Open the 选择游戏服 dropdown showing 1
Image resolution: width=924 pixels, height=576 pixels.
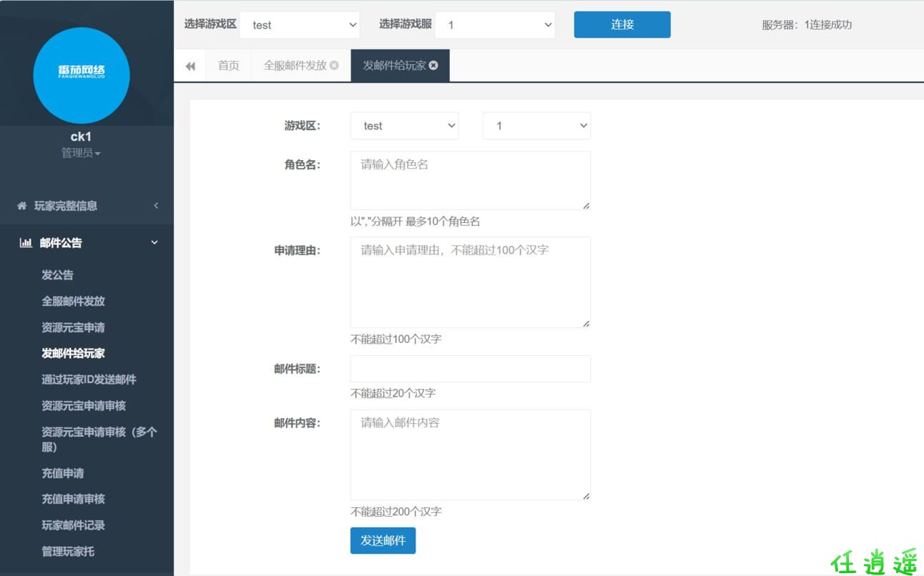(495, 24)
